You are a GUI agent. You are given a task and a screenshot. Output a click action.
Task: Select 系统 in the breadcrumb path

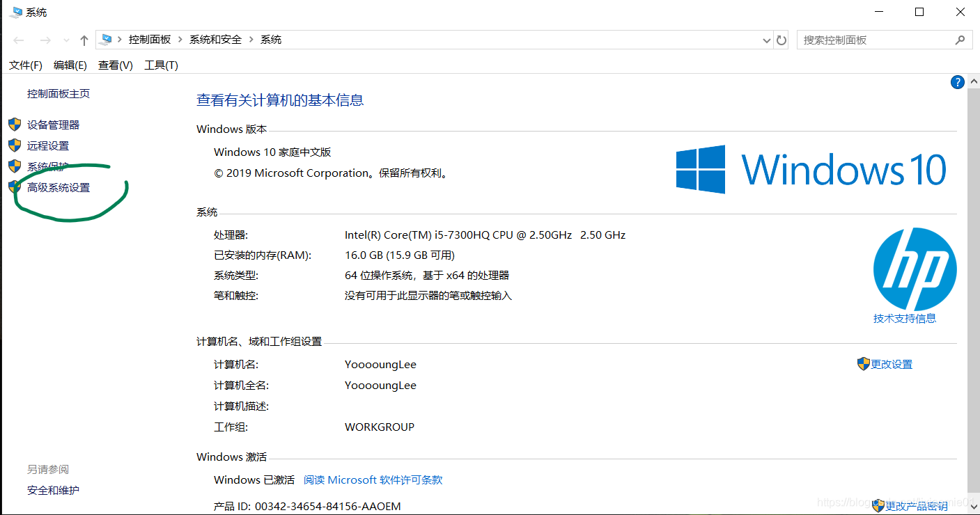coord(271,40)
